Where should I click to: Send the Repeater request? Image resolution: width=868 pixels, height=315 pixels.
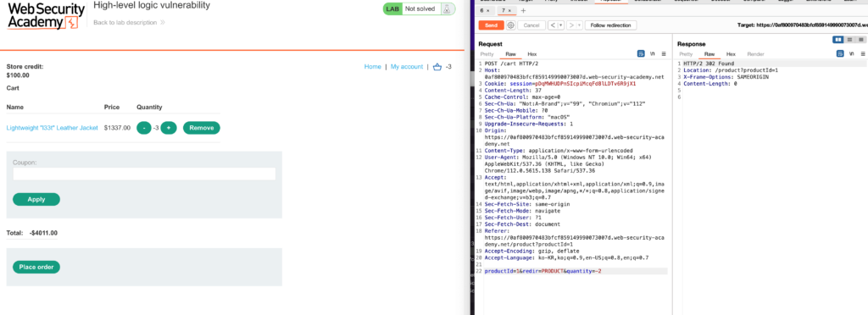click(491, 25)
